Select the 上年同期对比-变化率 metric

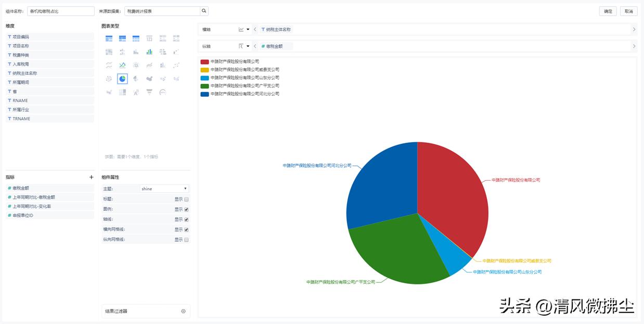pos(50,206)
